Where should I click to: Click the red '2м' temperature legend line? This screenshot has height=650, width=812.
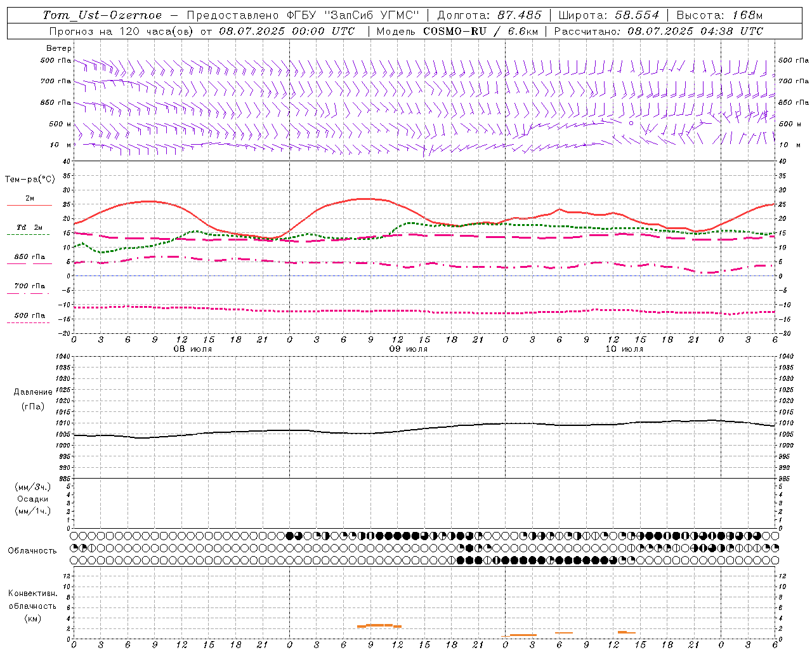click(x=29, y=205)
